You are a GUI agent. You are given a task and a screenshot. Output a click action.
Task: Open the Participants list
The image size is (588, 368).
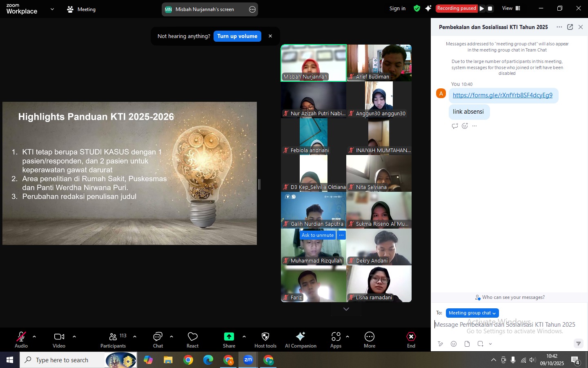pyautogui.click(x=113, y=340)
